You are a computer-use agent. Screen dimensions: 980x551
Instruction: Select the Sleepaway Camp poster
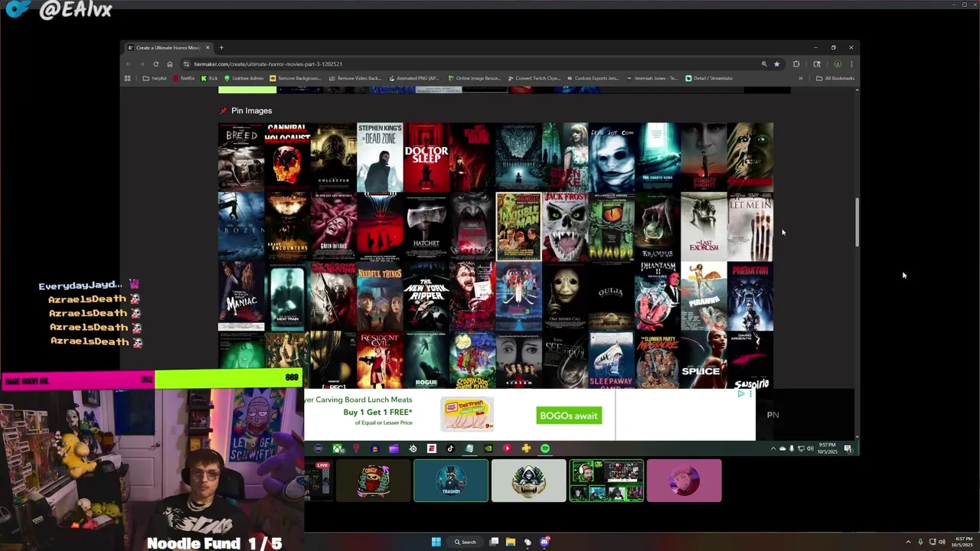pos(611,360)
